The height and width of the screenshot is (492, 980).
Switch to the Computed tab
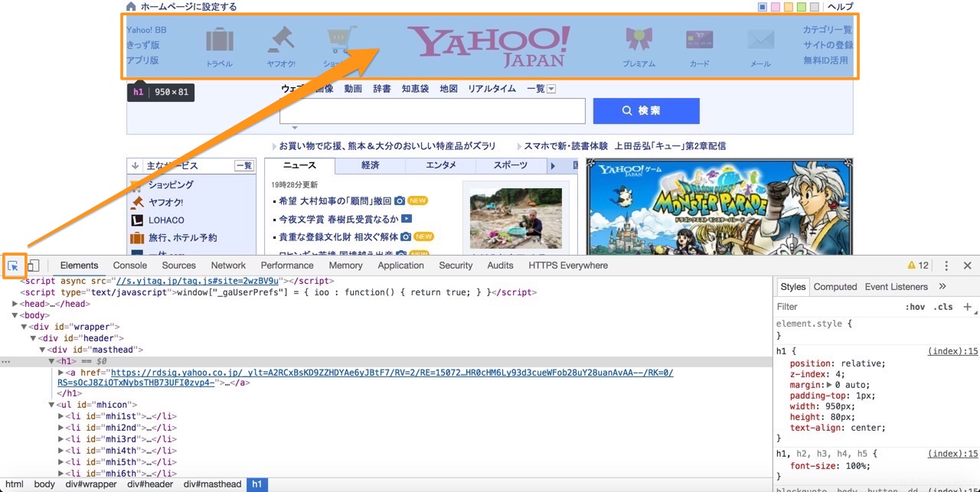pyautogui.click(x=835, y=287)
